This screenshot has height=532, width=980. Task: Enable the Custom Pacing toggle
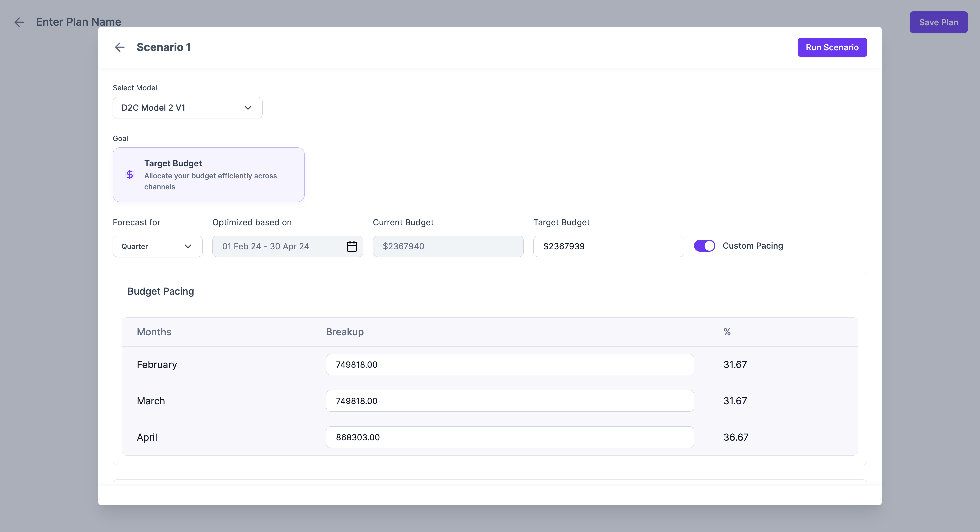click(705, 245)
